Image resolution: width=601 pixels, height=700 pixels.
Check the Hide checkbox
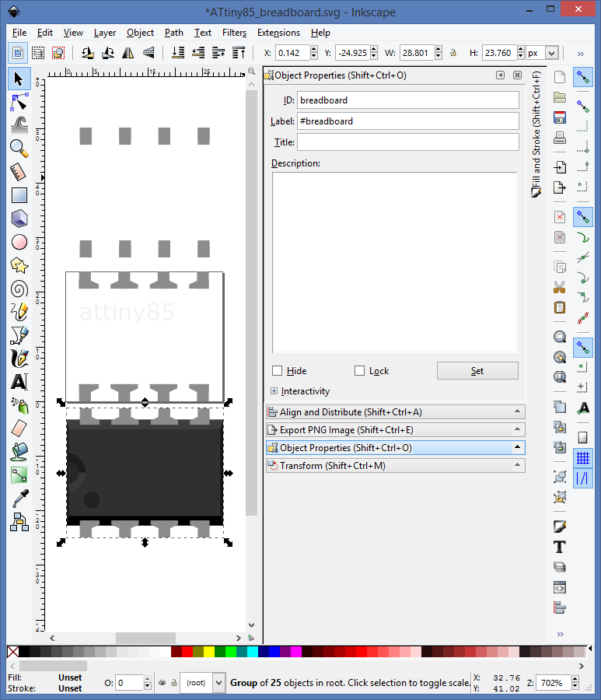[277, 371]
